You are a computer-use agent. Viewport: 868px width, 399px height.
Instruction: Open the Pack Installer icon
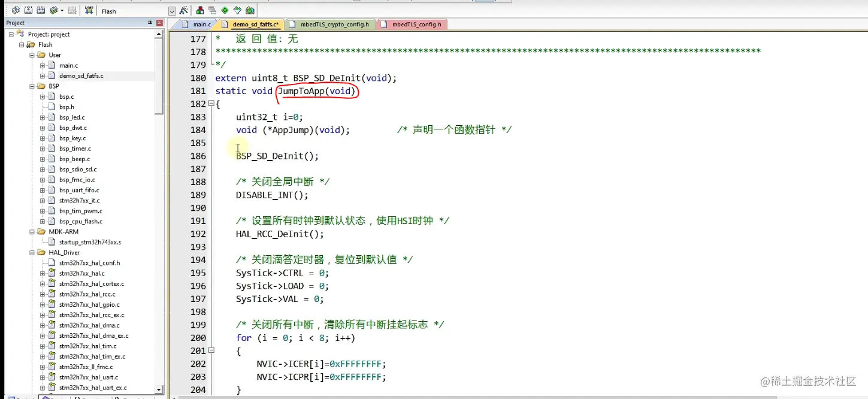click(250, 10)
